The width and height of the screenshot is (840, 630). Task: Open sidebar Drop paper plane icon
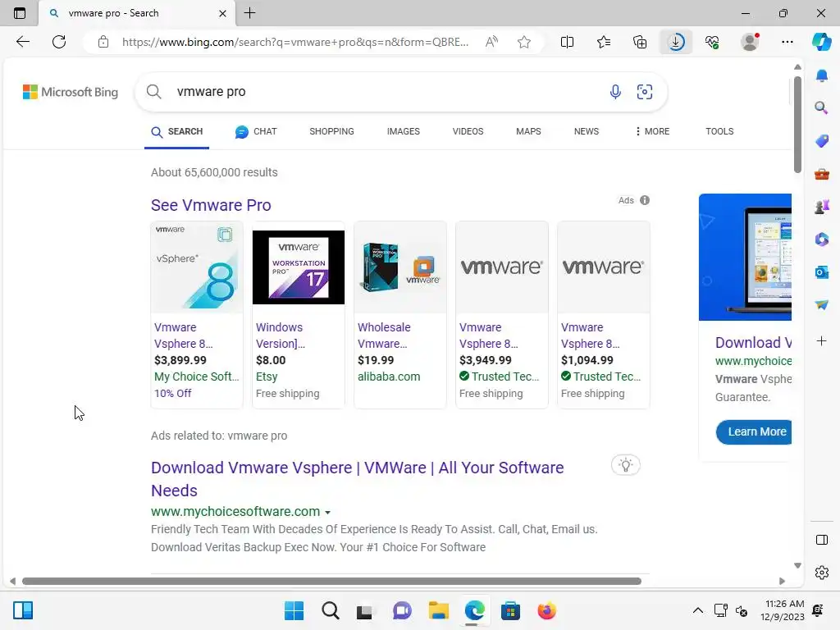pyautogui.click(x=822, y=305)
